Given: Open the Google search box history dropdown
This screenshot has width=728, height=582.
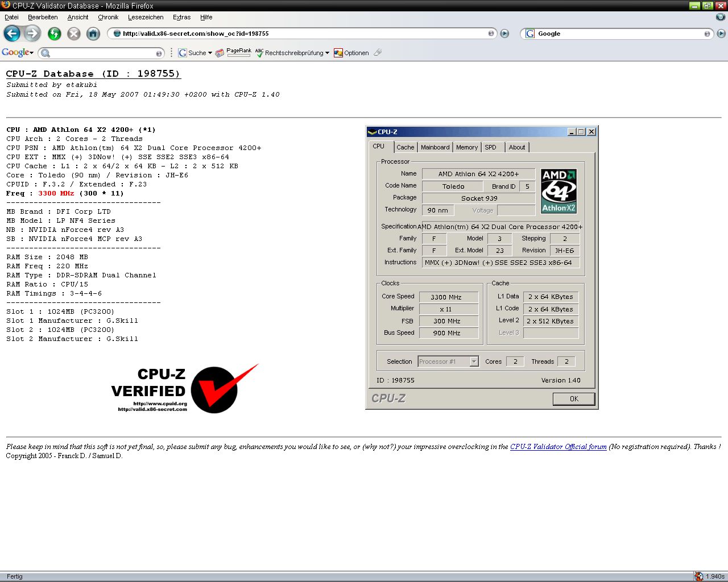Looking at the screenshot, I should (x=707, y=34).
